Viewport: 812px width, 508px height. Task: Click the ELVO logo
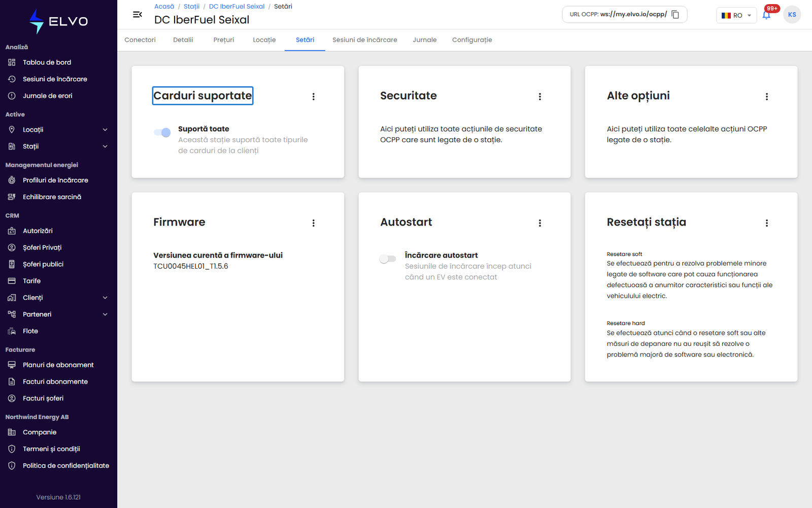pyautogui.click(x=58, y=21)
